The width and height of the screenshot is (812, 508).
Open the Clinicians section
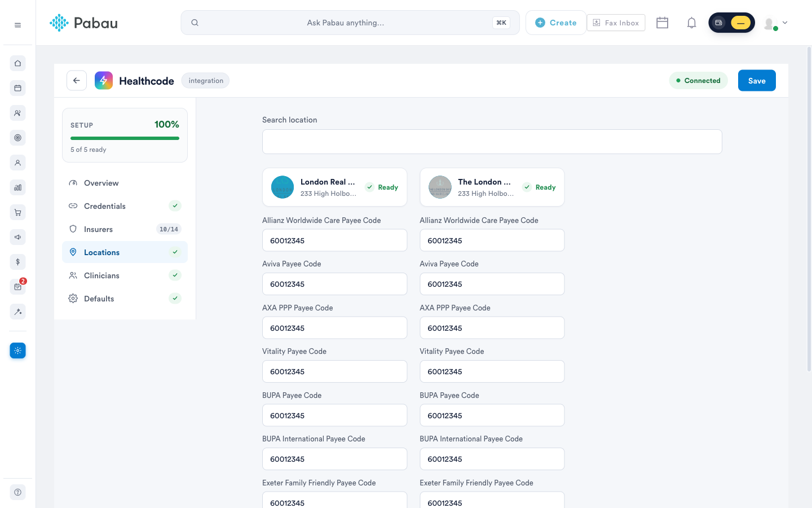125,275
